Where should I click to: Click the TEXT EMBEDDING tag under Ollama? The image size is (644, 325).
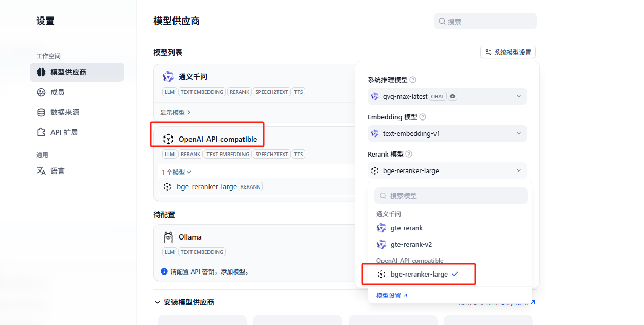click(202, 252)
